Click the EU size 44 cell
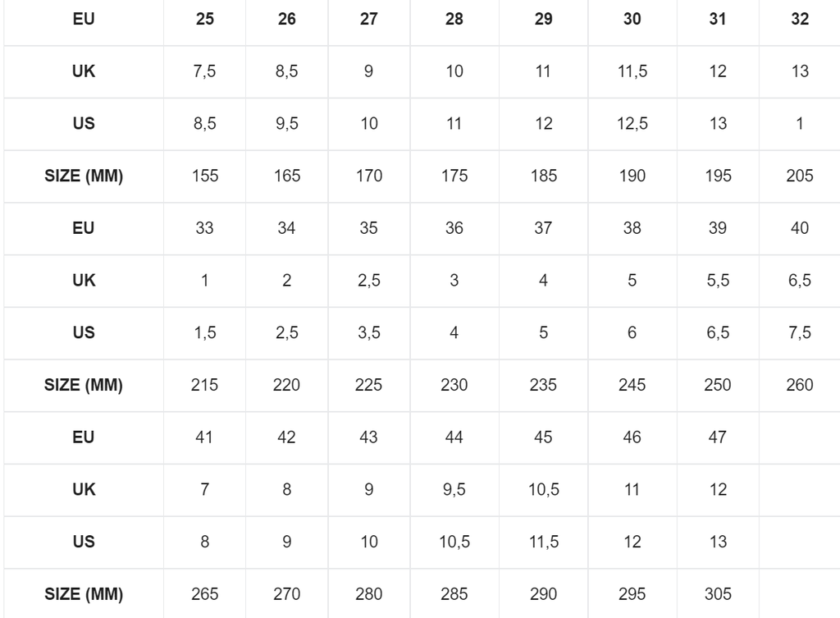The width and height of the screenshot is (840, 618). point(454,437)
